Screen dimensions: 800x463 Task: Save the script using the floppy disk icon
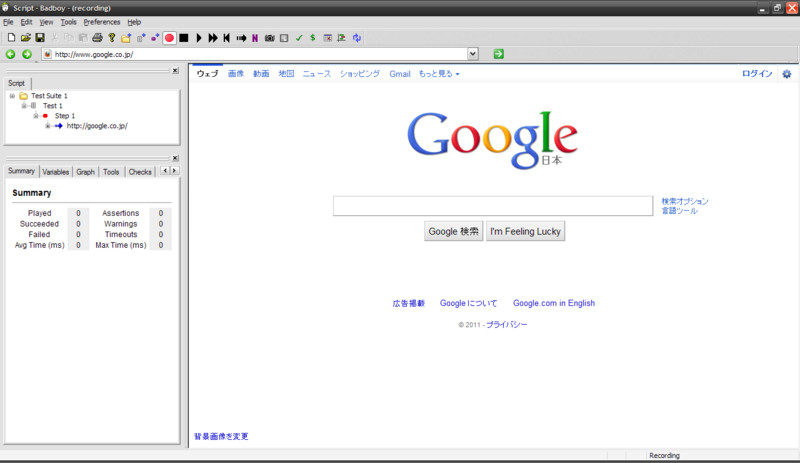tap(40, 38)
